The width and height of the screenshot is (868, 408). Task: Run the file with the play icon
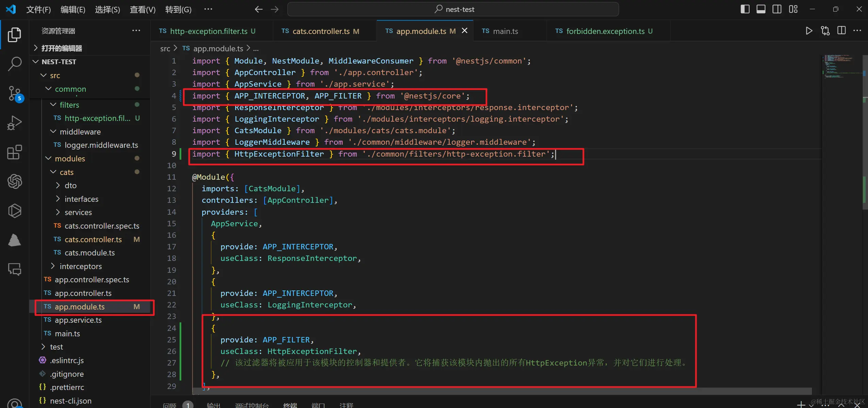(809, 31)
